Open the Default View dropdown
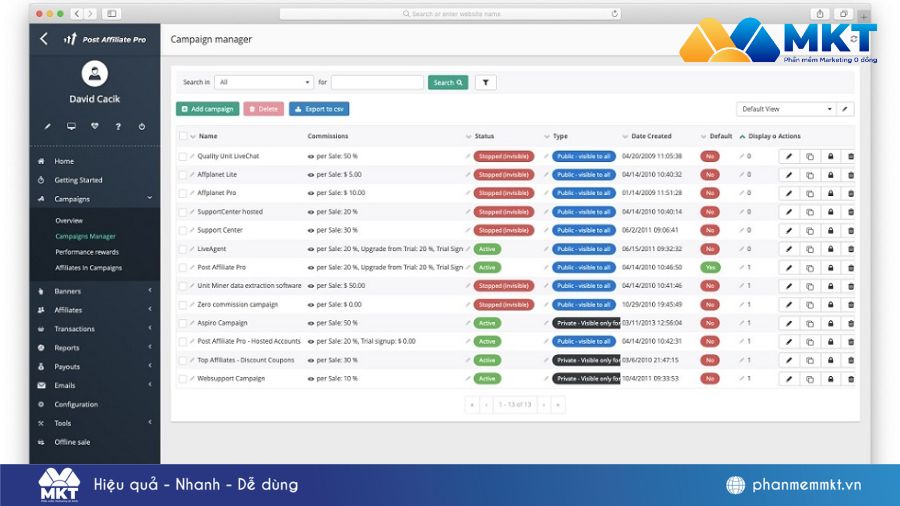 [786, 109]
